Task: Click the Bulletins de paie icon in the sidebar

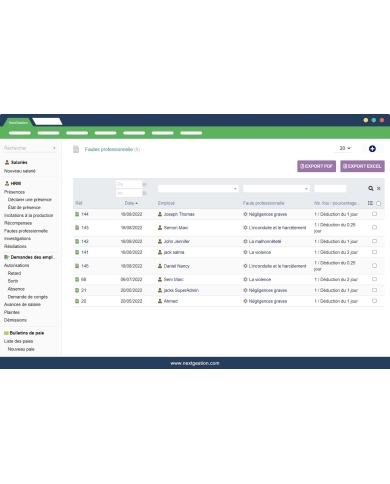Action: coord(6,333)
